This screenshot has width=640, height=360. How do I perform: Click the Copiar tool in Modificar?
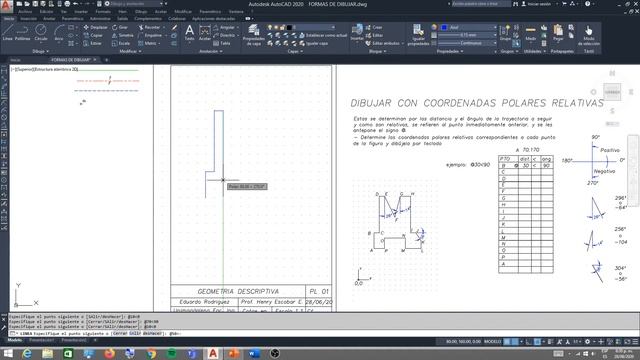[93, 36]
